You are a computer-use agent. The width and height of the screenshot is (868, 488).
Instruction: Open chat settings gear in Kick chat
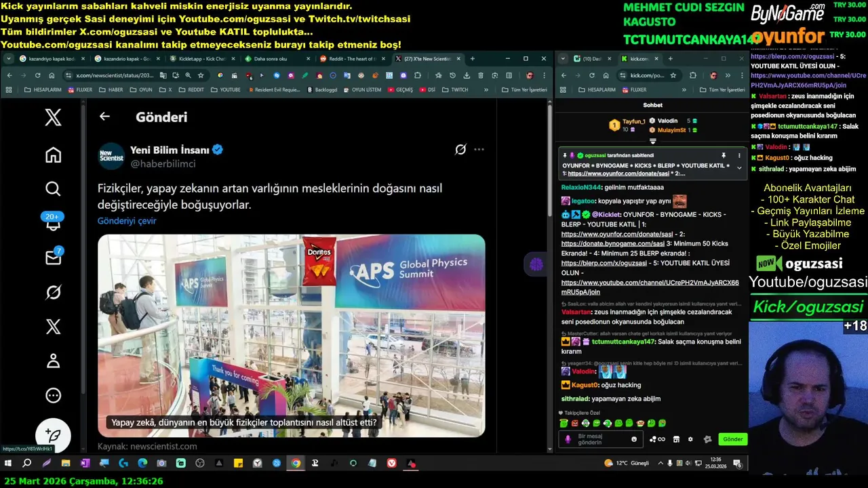(x=690, y=439)
